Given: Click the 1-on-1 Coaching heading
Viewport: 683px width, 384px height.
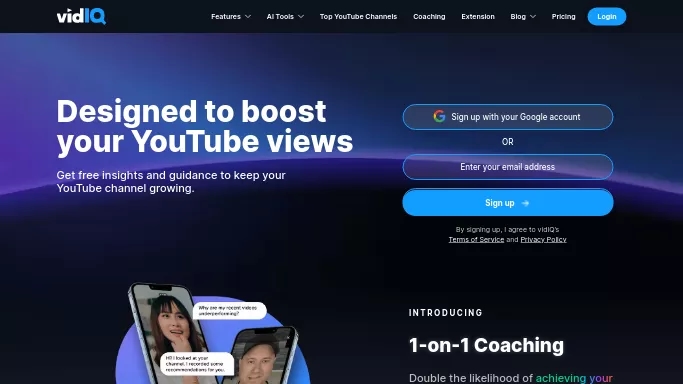Looking at the screenshot, I should coord(486,345).
